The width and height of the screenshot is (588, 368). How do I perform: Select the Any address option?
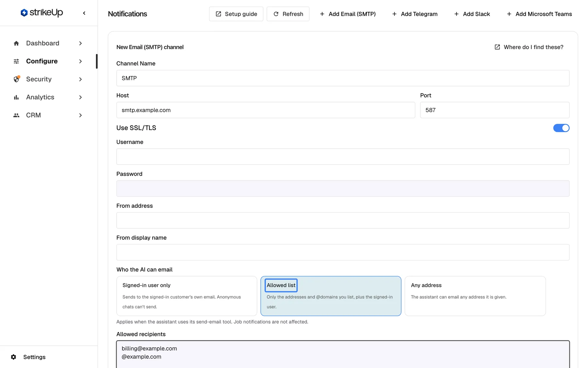tap(475, 296)
